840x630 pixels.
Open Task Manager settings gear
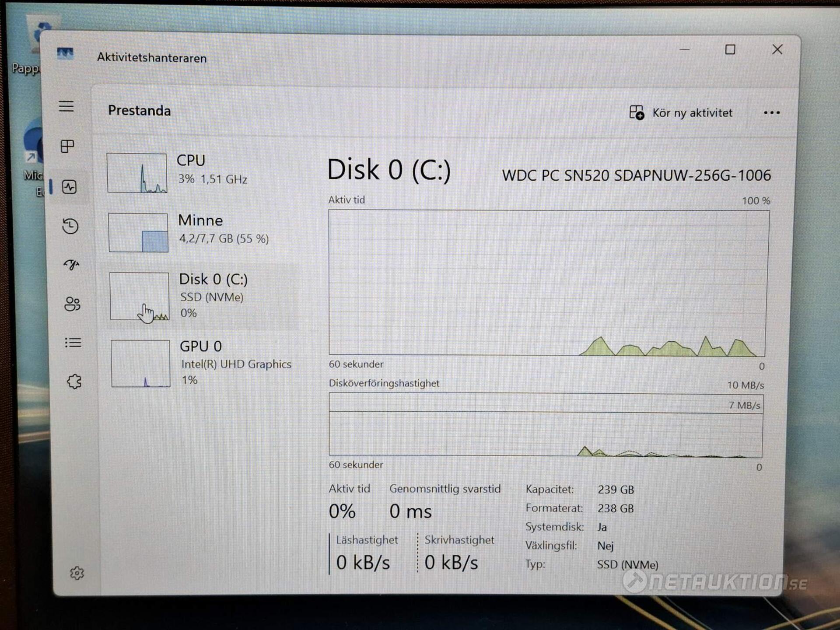(x=77, y=573)
